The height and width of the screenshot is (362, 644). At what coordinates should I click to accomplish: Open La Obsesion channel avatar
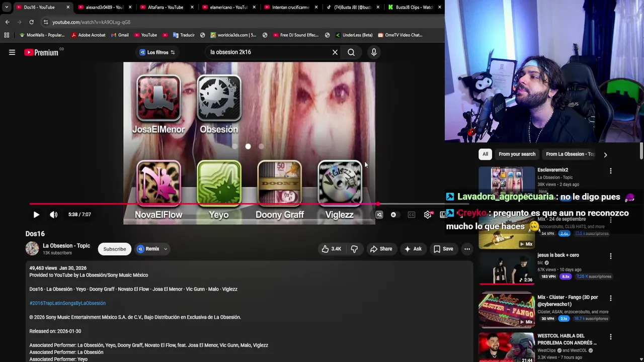point(32,248)
